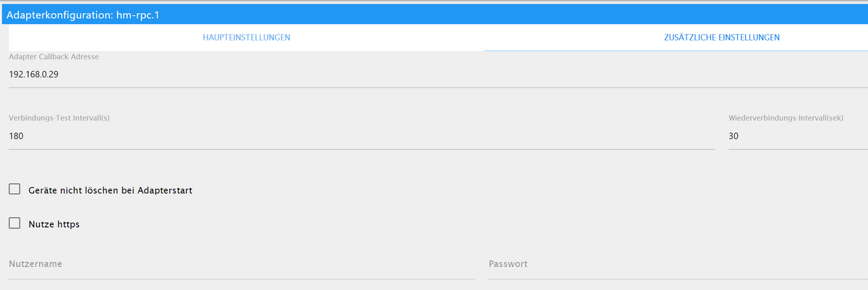Click the Verbindungs-Test Intervall(s) label
Image resolution: width=868 pixels, height=290 pixels.
point(59,117)
